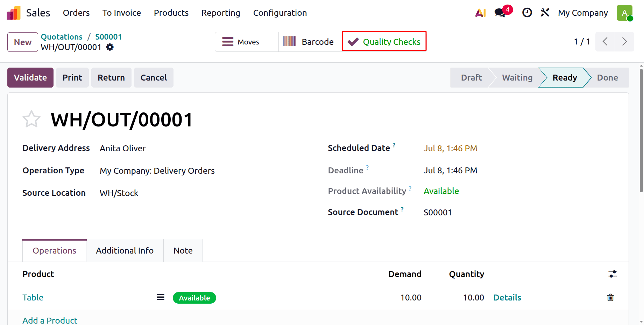Click the Validate button

tap(30, 77)
